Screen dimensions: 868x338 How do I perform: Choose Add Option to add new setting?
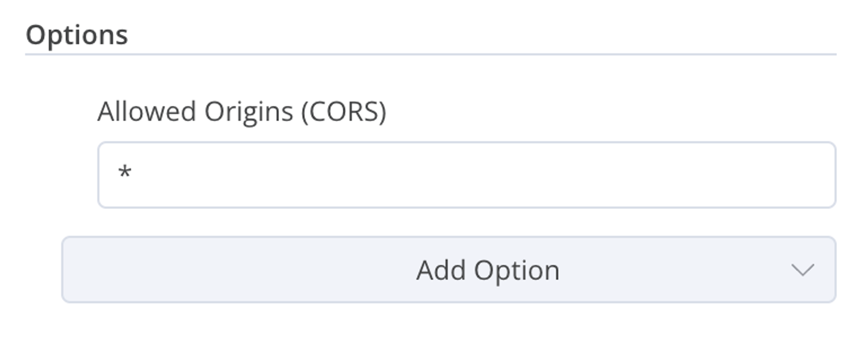click(449, 270)
